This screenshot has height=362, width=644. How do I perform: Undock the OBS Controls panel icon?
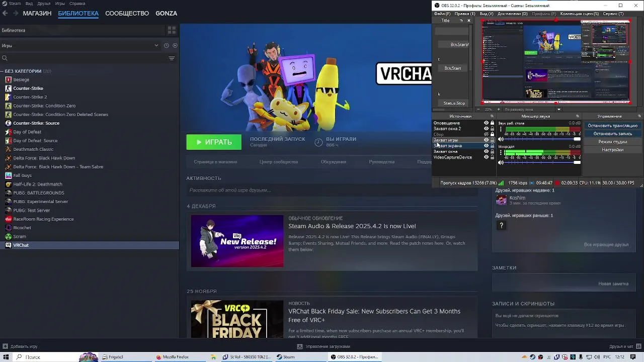click(x=639, y=116)
